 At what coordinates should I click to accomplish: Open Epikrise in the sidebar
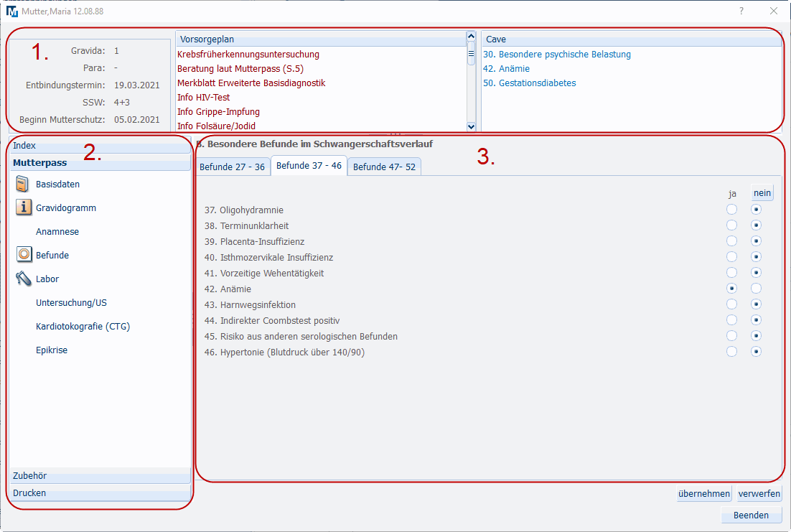point(52,350)
